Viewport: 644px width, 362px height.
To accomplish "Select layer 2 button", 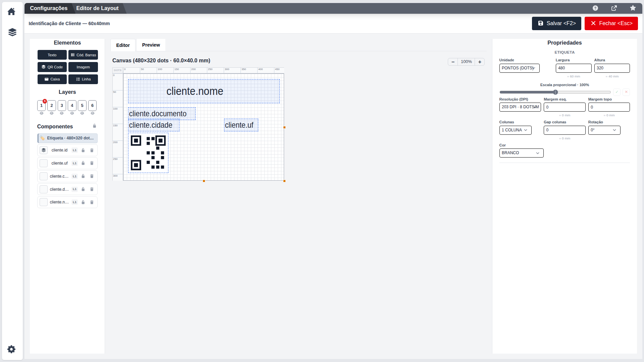I will pyautogui.click(x=52, y=106).
